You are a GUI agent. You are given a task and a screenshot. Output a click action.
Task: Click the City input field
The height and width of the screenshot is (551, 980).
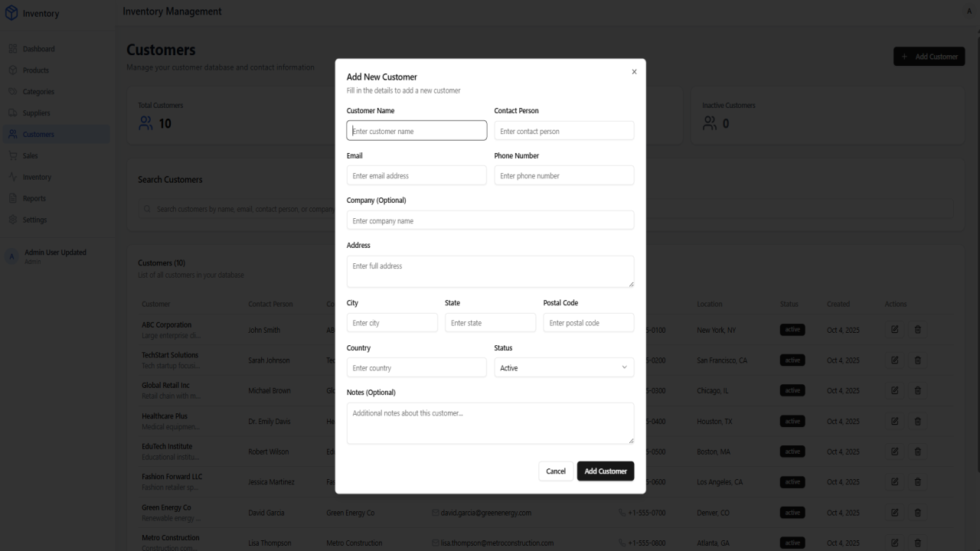coord(392,323)
